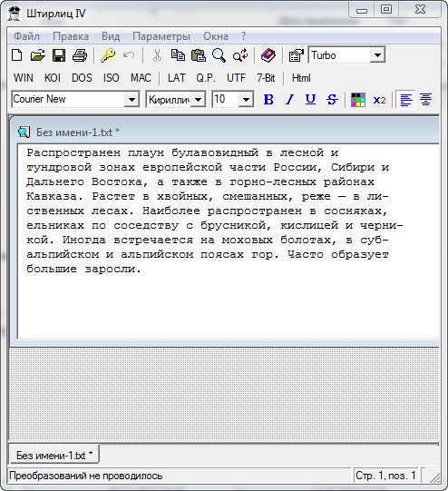
Task: Undo last action with the arrow icon
Action: tap(129, 55)
